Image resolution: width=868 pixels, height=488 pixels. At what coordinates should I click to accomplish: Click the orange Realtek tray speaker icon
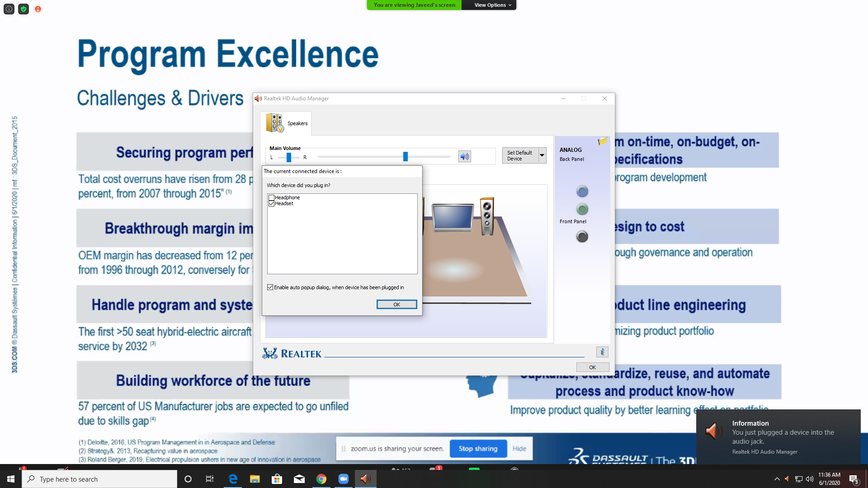click(787, 479)
